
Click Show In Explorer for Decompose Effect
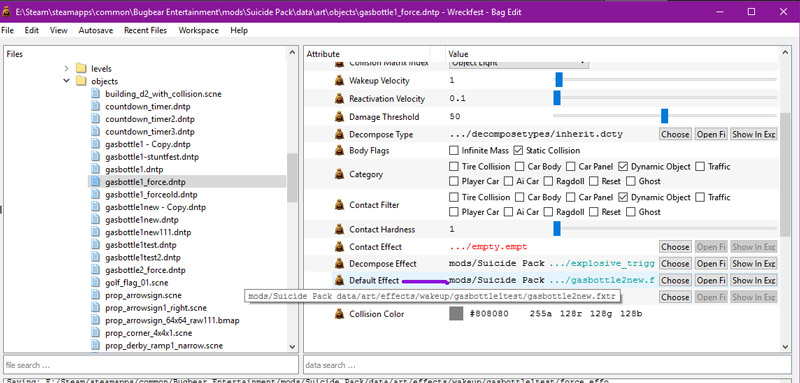[754, 264]
